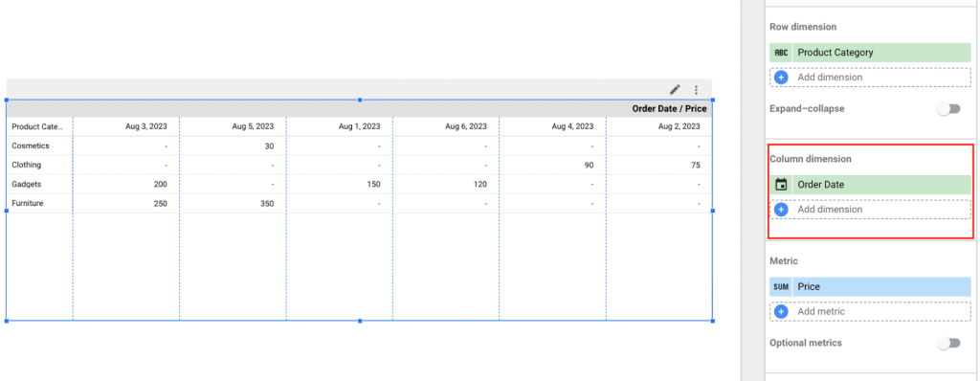Click the Aug 1, 2023 column header
This screenshot has height=381, width=980.
point(360,126)
